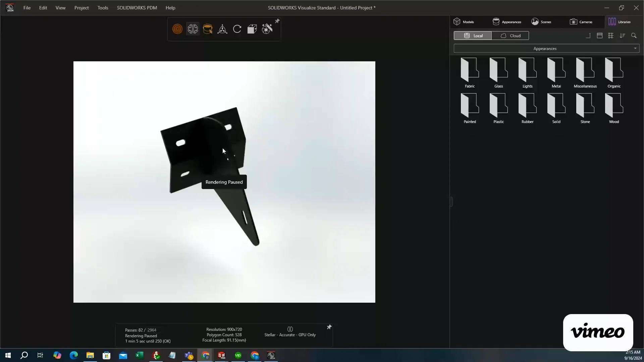Switch to the Scenes tab
Image resolution: width=644 pixels, height=362 pixels.
tap(541, 22)
